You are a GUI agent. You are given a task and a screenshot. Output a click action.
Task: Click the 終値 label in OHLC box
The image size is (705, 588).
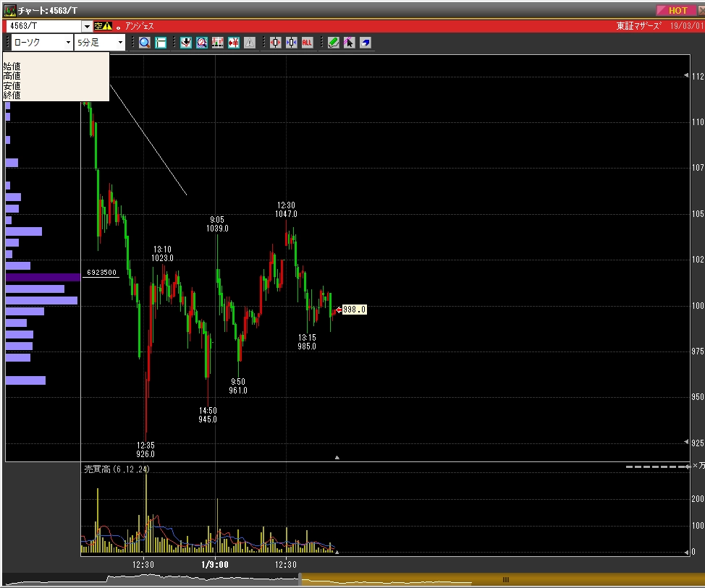pyautogui.click(x=12, y=95)
